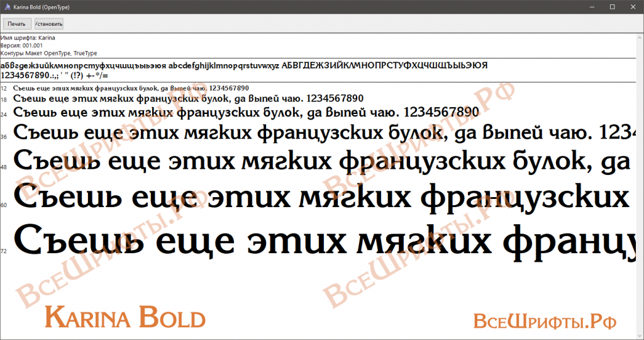Minimize the Karina Bold window

(x=592, y=7)
